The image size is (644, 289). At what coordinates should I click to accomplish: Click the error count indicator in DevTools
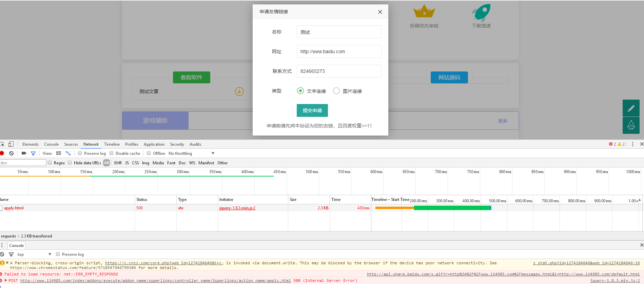pyautogui.click(x=612, y=144)
